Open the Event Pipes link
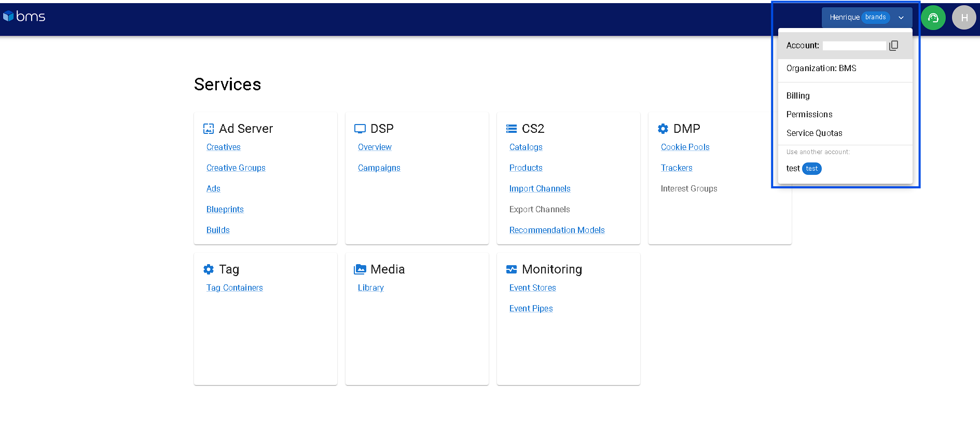 pos(531,308)
